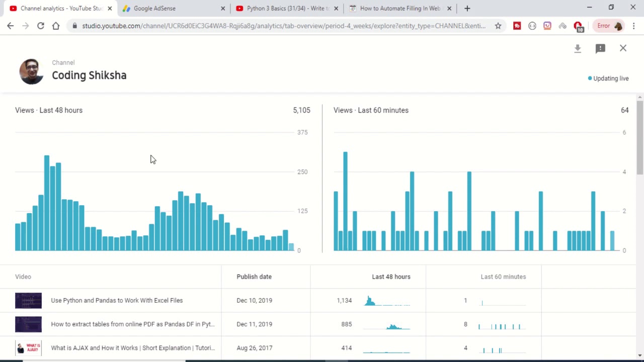
Task: Go to browser home icon
Action: [x=56, y=26]
